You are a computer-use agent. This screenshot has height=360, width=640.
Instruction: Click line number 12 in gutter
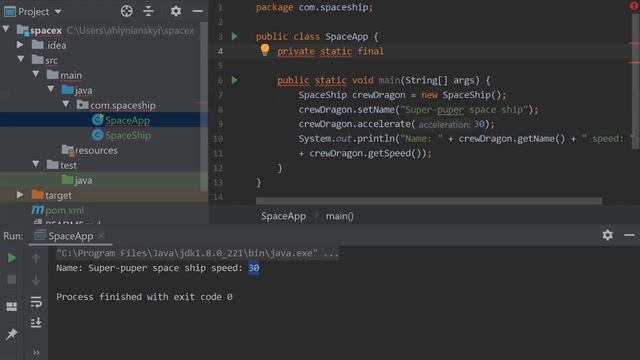pyautogui.click(x=218, y=168)
